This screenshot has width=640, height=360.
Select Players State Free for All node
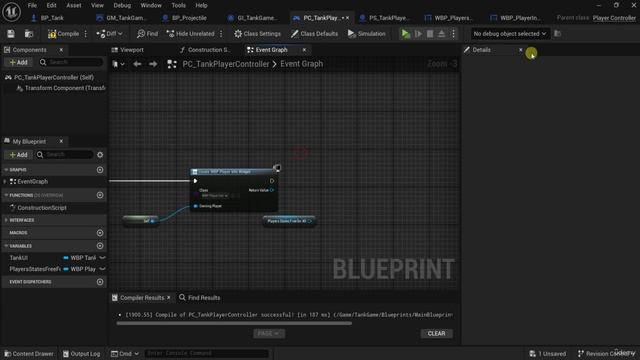[x=289, y=221]
